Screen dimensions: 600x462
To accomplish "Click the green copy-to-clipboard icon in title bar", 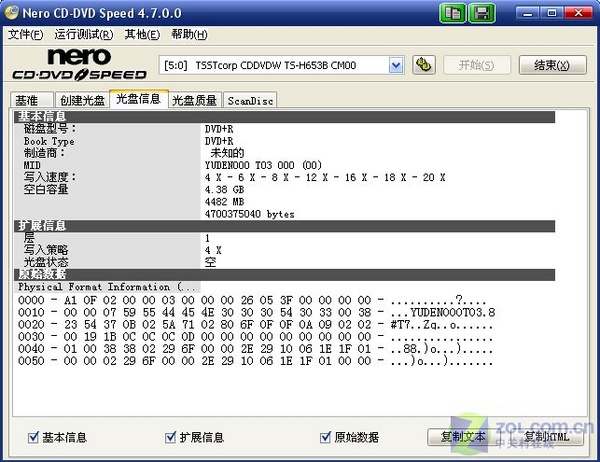I will 453,13.
